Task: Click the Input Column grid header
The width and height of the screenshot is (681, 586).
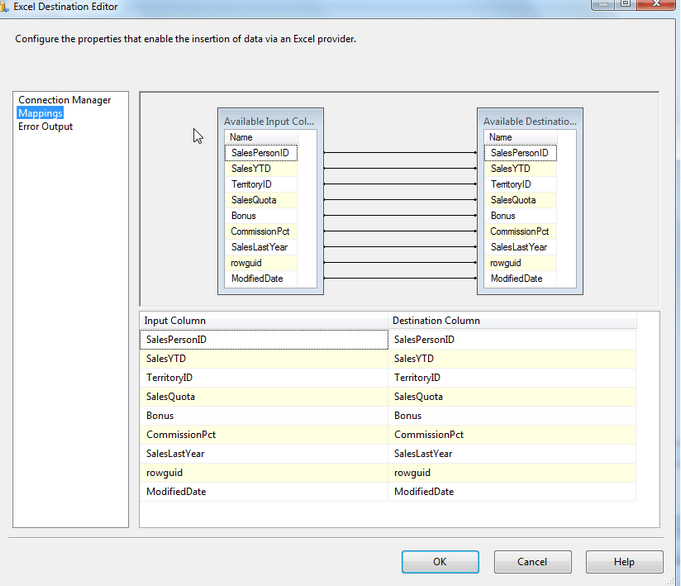Action: [x=264, y=321]
